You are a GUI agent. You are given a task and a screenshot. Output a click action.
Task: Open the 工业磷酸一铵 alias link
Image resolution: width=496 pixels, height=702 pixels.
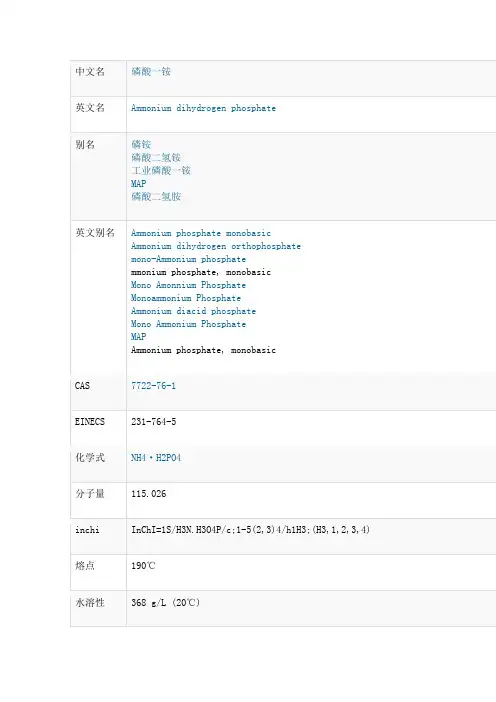161,170
